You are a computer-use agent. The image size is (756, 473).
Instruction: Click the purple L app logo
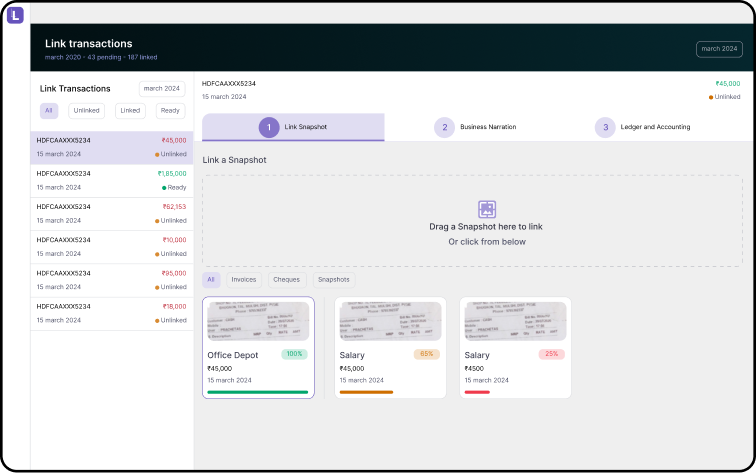click(15, 15)
